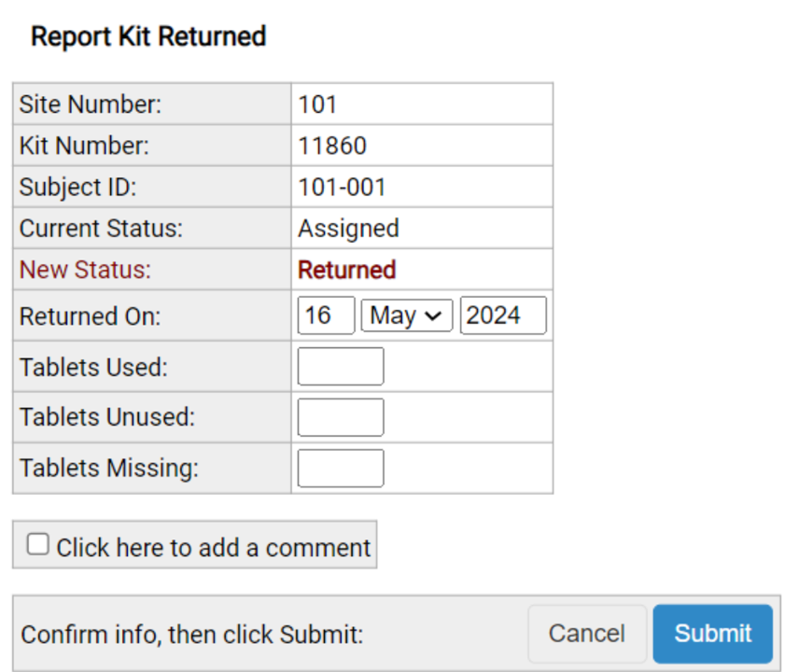
Task: Click the Submit button
Action: point(712,633)
